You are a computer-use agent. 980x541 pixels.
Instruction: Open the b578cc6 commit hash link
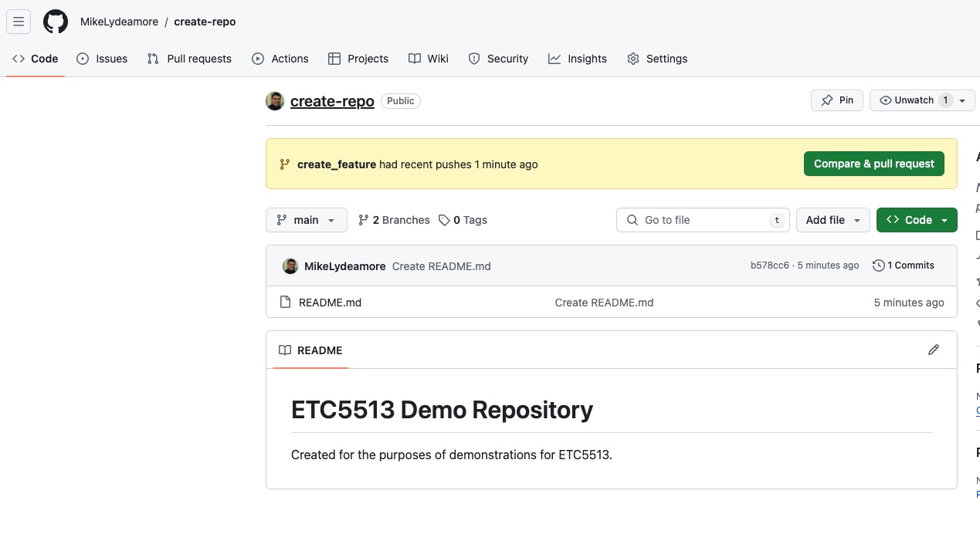[769, 265]
